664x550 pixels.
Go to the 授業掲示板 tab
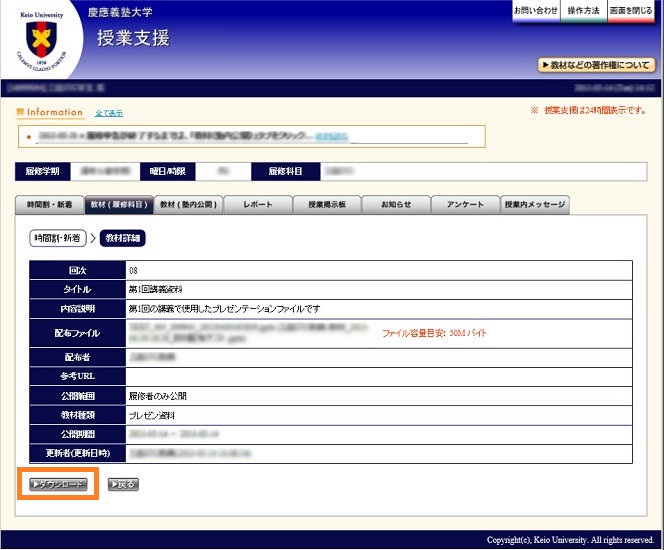tap(326, 205)
